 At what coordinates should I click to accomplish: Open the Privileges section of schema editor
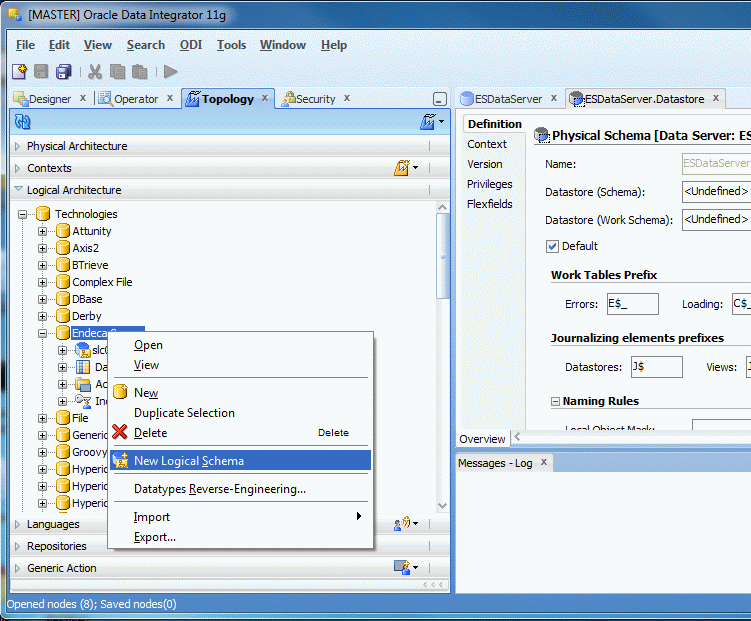pos(489,184)
